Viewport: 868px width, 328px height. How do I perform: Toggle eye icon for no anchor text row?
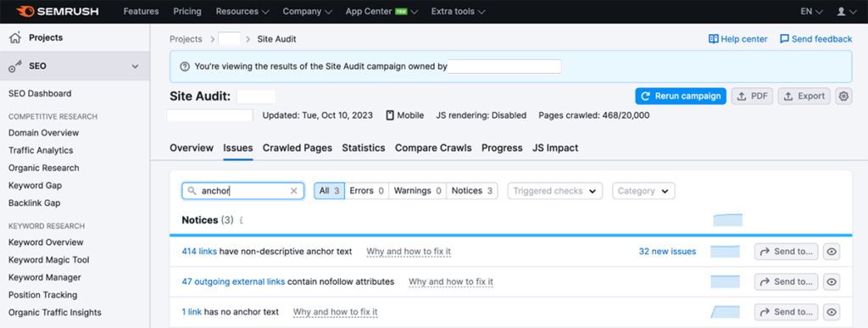coord(831,312)
